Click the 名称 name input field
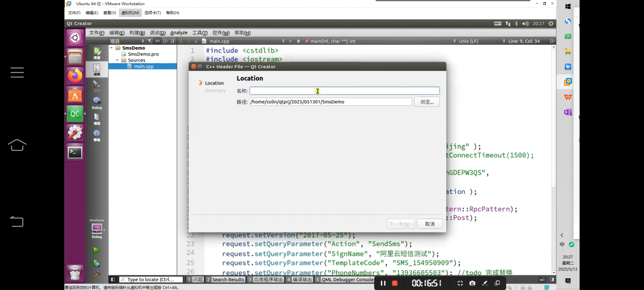This screenshot has width=644, height=290. click(x=345, y=91)
